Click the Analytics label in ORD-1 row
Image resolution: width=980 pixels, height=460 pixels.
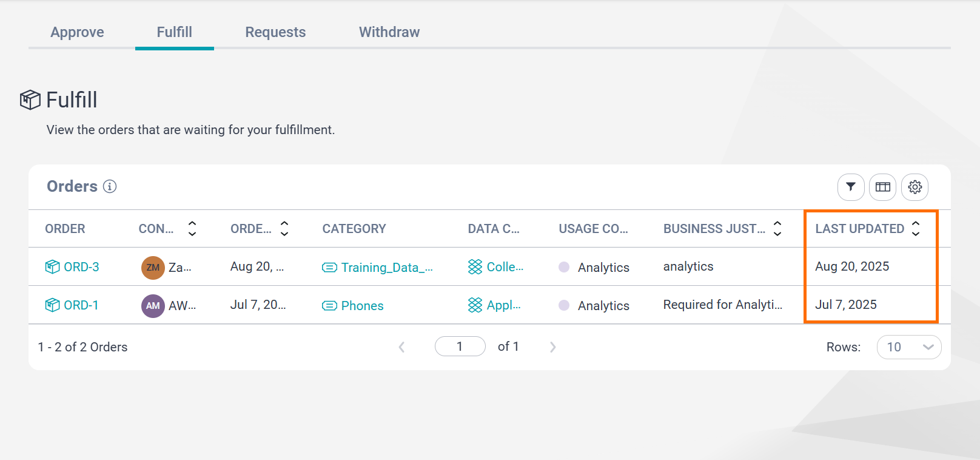603,306
